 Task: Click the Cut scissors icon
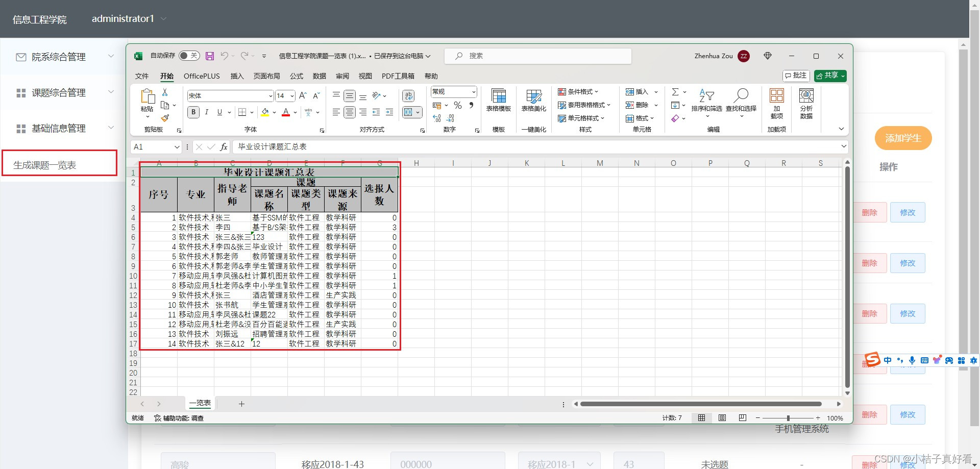[165, 92]
